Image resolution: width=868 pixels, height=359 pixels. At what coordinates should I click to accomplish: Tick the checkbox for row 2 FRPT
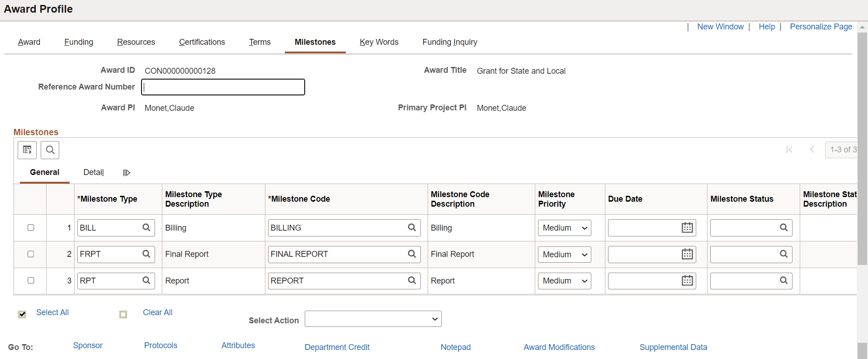[x=31, y=254]
